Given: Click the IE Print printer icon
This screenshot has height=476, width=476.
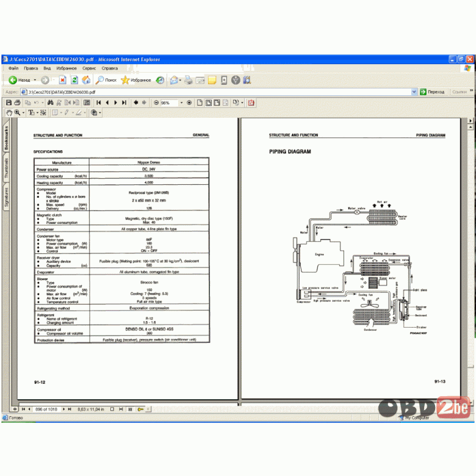Looking at the screenshot, I should click(x=189, y=80).
